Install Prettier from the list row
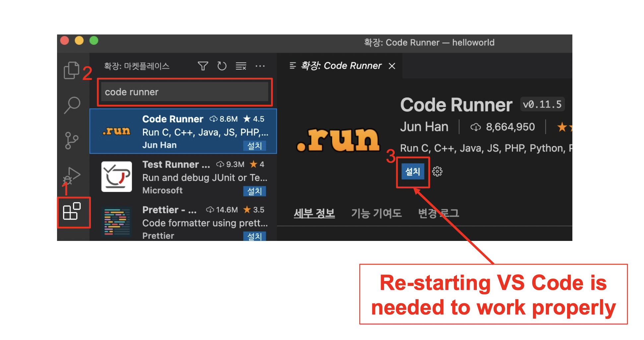 click(254, 236)
